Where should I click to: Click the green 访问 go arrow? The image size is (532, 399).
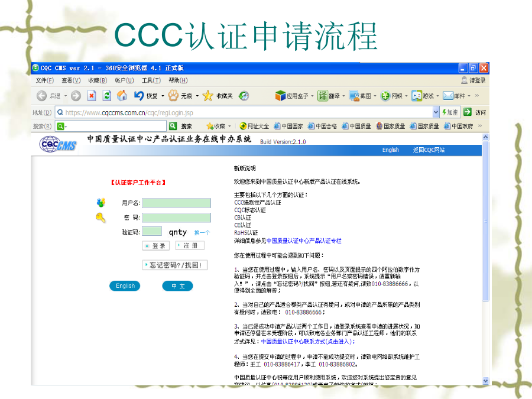pos(468,112)
